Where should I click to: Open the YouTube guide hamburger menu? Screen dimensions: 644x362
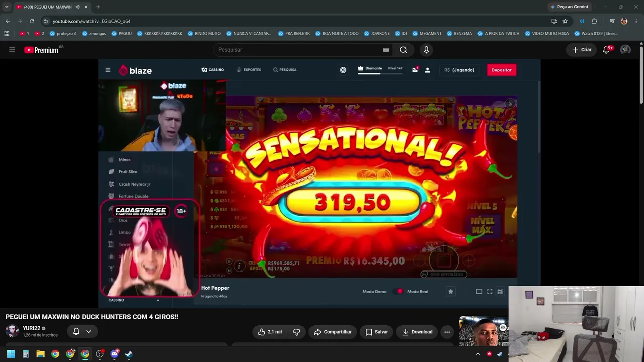[x=12, y=50]
